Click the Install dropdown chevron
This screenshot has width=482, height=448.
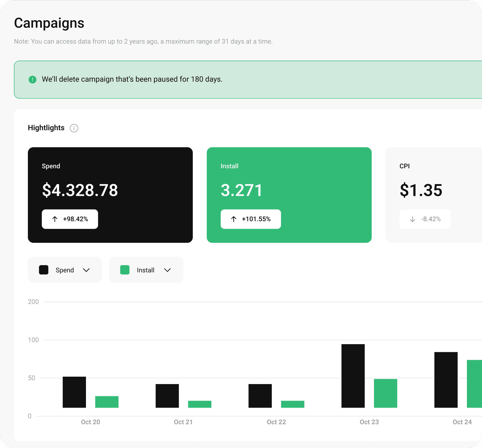[167, 270]
